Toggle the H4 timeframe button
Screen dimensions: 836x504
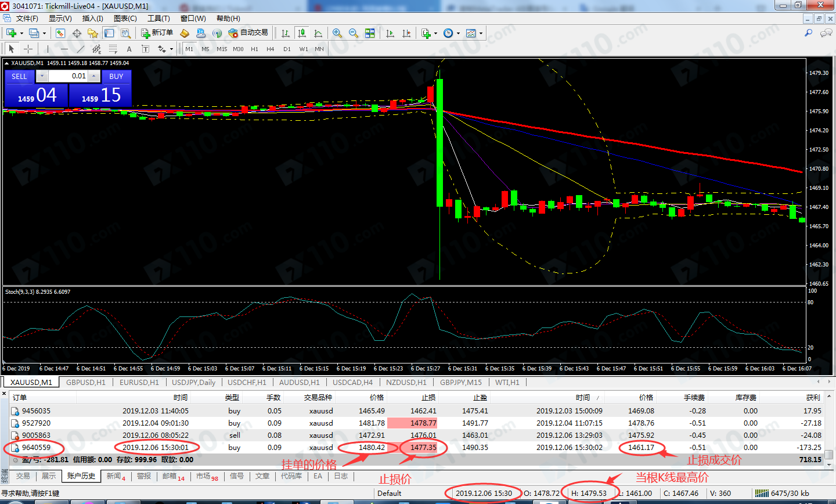coord(270,49)
